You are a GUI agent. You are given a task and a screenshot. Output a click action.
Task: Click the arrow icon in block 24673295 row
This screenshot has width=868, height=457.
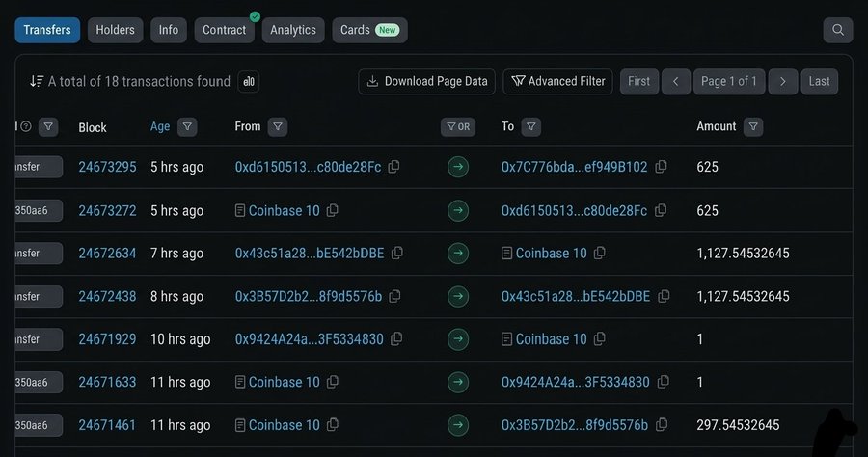(x=458, y=167)
